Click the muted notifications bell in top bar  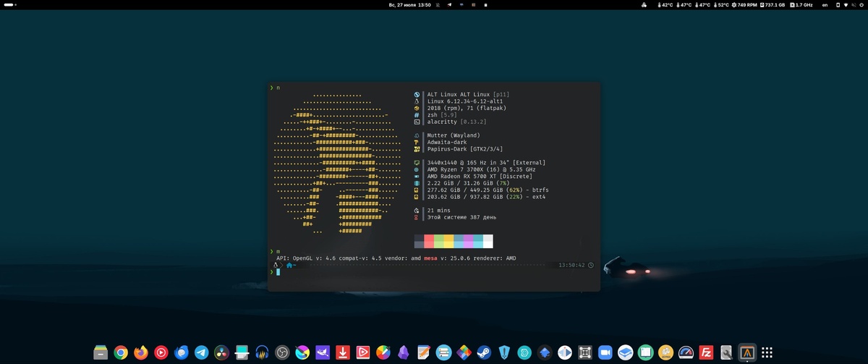click(437, 5)
